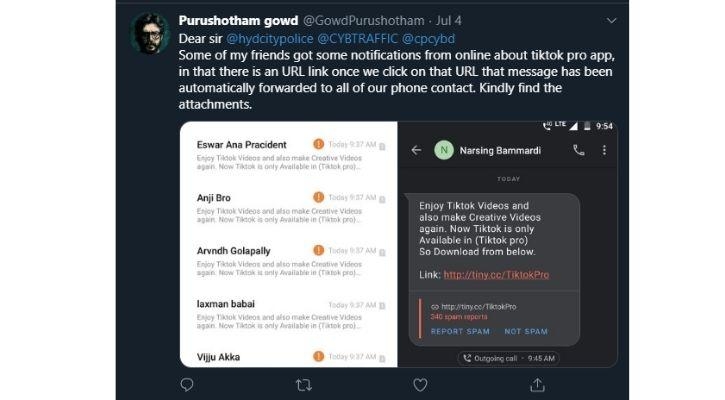Click orange warning icon beside Eswar Ana Pracident
The width and height of the screenshot is (725, 400).
click(319, 143)
